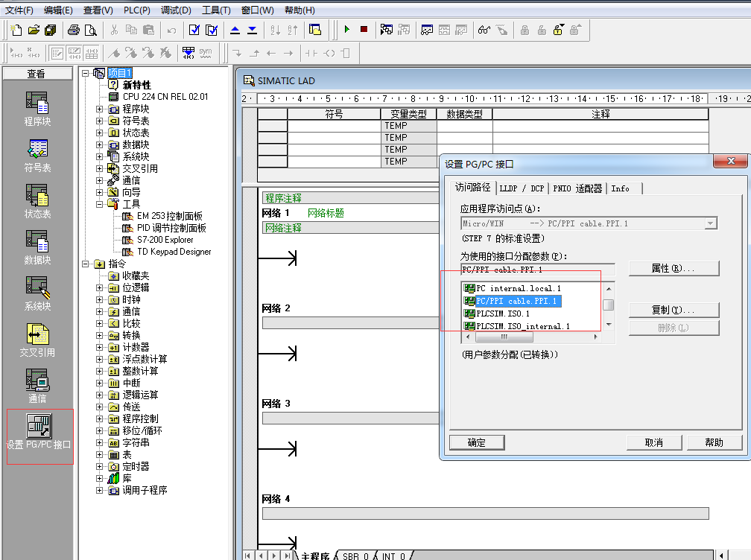751x560 pixels.
Task: Open Print Preview from the toolbar
Action: tap(91, 30)
